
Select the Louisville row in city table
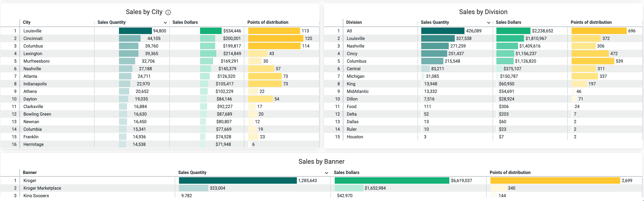pyautogui.click(x=160, y=31)
